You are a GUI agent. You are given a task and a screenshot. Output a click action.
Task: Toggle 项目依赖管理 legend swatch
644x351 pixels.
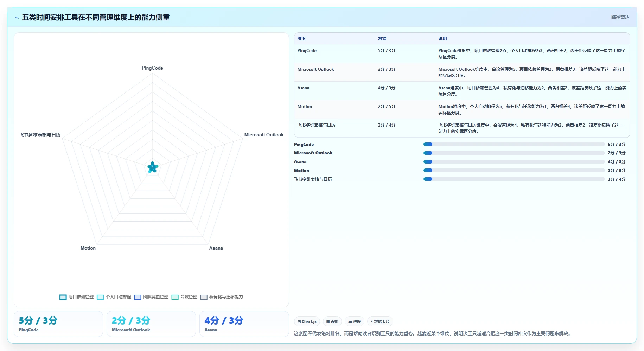point(63,297)
